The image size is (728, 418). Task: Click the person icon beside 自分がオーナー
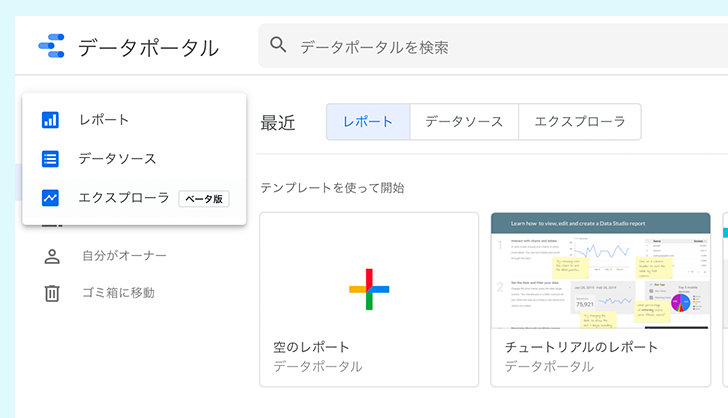(52, 256)
